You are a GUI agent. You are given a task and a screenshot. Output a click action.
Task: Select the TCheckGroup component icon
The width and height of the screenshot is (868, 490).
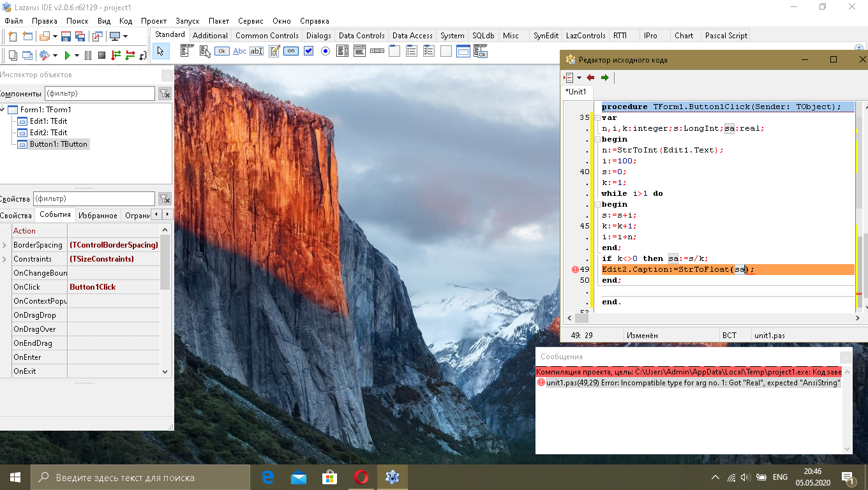(429, 51)
